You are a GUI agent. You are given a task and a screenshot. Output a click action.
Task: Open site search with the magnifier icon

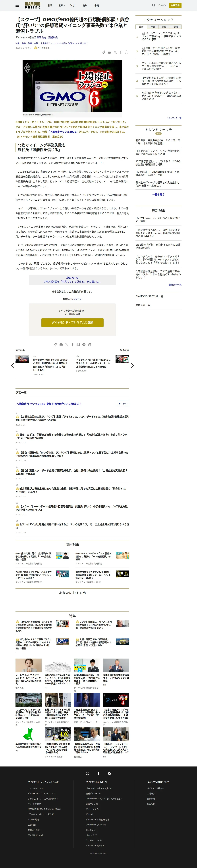pyautogui.click(x=154, y=5)
